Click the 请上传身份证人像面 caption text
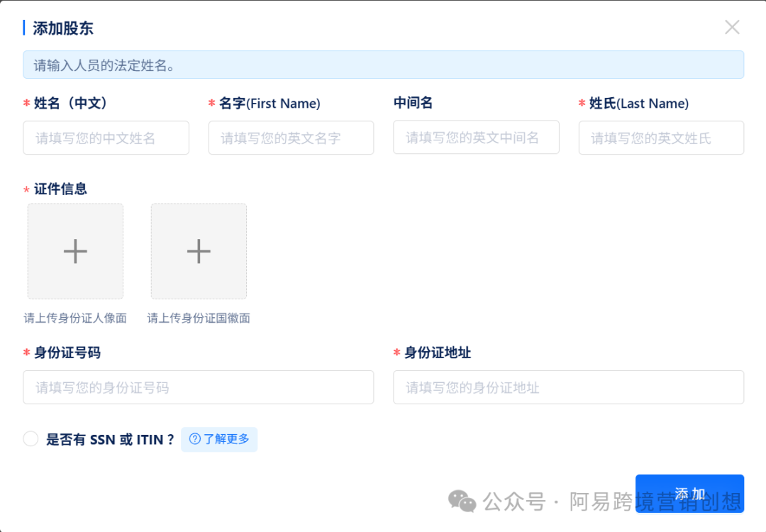Viewport: 766px width, 532px height. coord(74,318)
